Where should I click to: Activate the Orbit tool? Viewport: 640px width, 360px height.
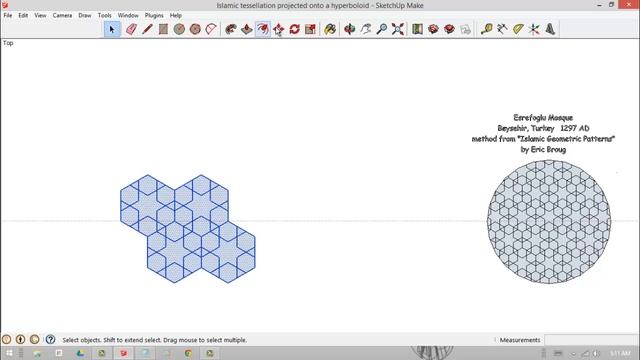coord(350,29)
